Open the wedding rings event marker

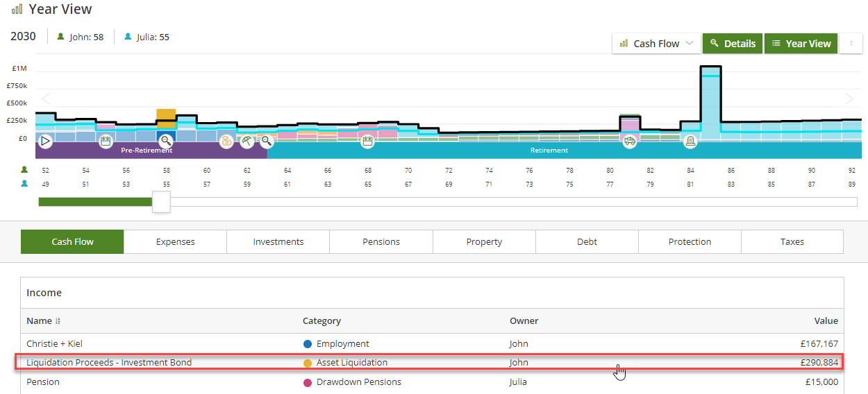tap(226, 142)
